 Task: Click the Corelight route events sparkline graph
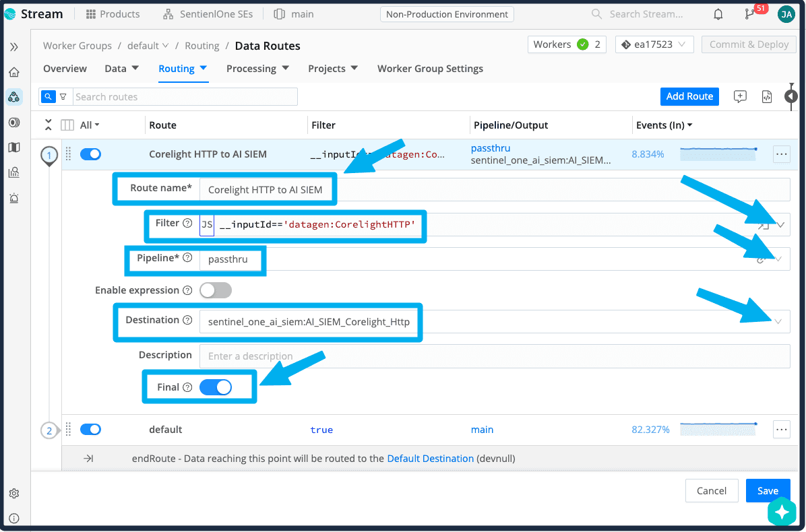pyautogui.click(x=718, y=154)
